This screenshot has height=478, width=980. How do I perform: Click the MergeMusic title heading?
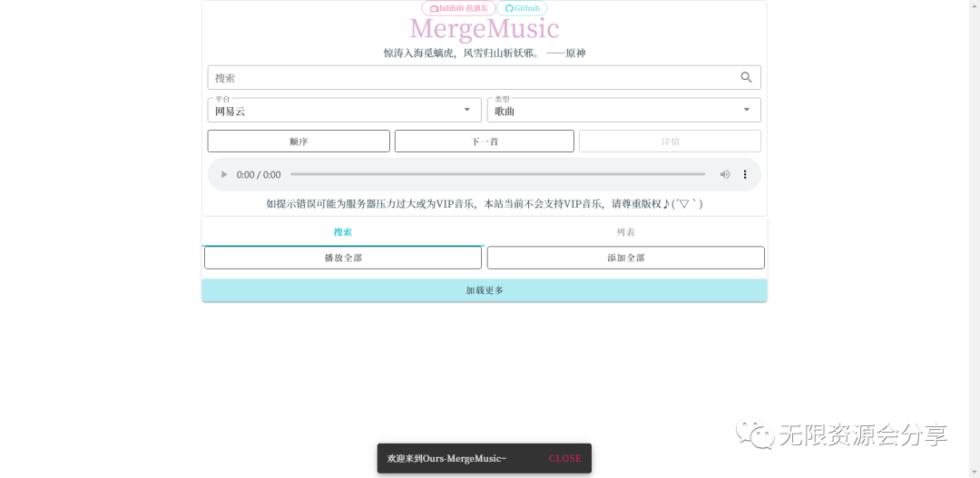pos(485,29)
